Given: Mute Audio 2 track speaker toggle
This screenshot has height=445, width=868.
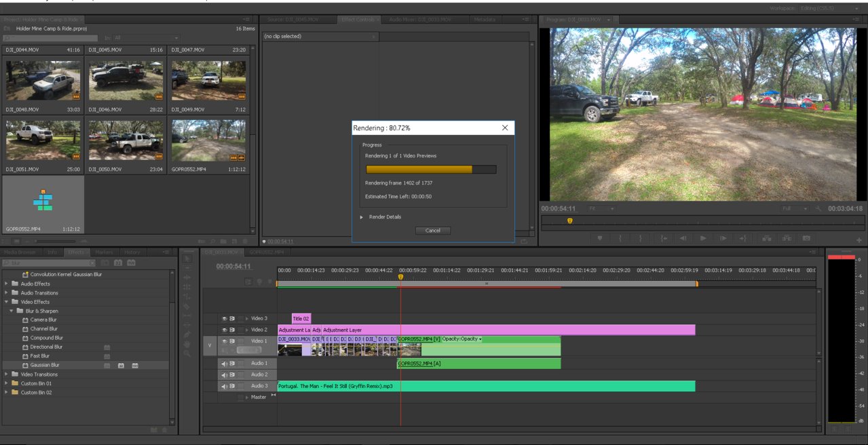Looking at the screenshot, I should [x=225, y=374].
